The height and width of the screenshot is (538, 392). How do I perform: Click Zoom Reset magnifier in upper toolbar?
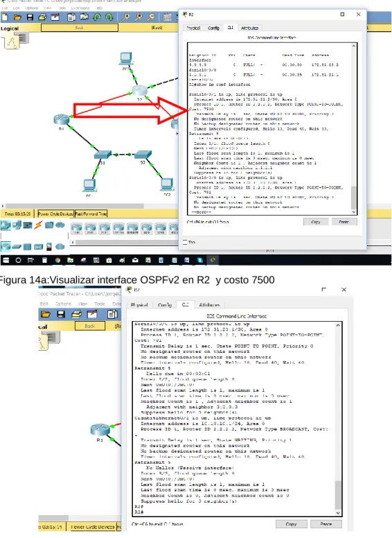point(139,17)
